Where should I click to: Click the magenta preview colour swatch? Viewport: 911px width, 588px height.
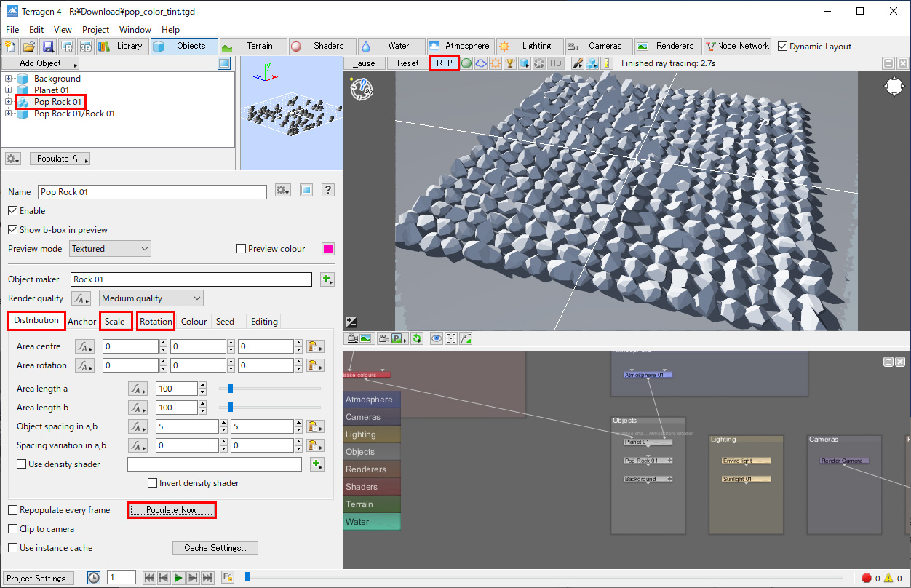[x=328, y=249]
